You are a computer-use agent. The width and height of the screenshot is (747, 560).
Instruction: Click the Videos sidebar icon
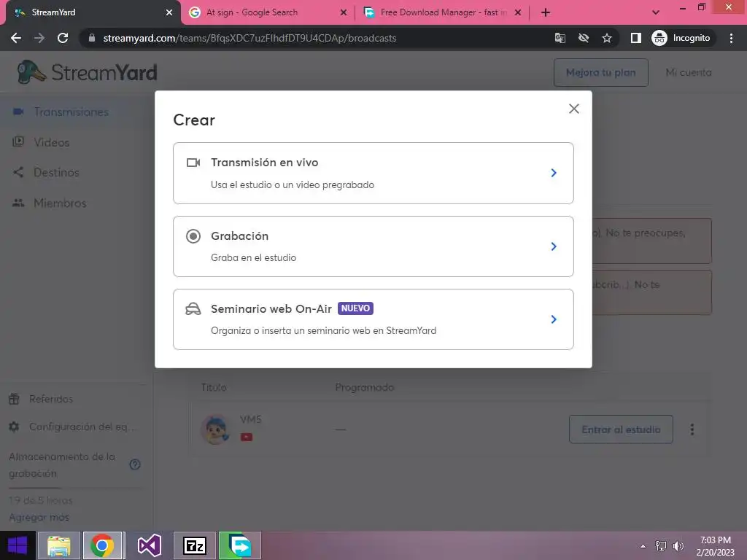18,141
